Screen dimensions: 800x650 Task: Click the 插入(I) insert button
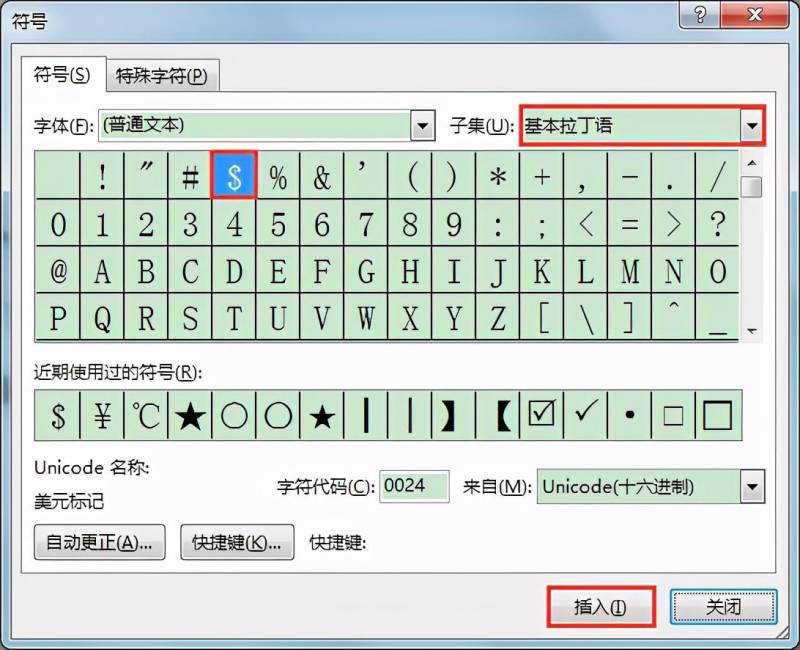[601, 607]
